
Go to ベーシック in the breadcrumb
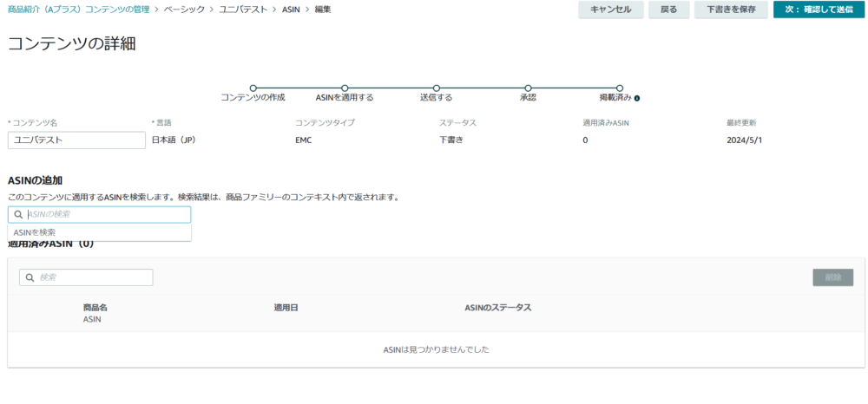(185, 9)
